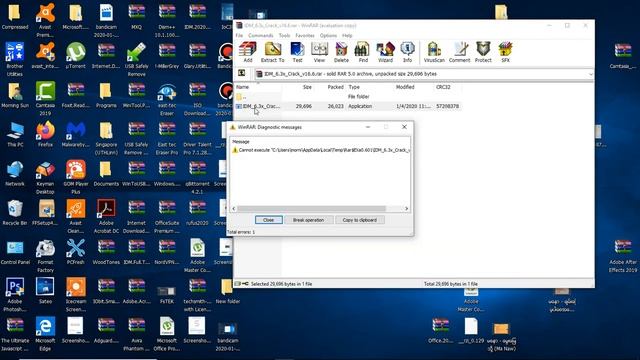Click the Test archive toolbar icon

[297, 52]
